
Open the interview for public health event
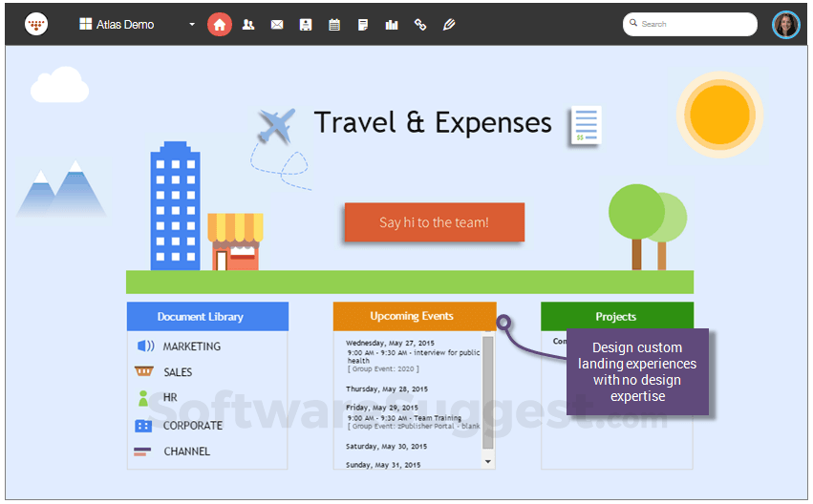tap(414, 356)
